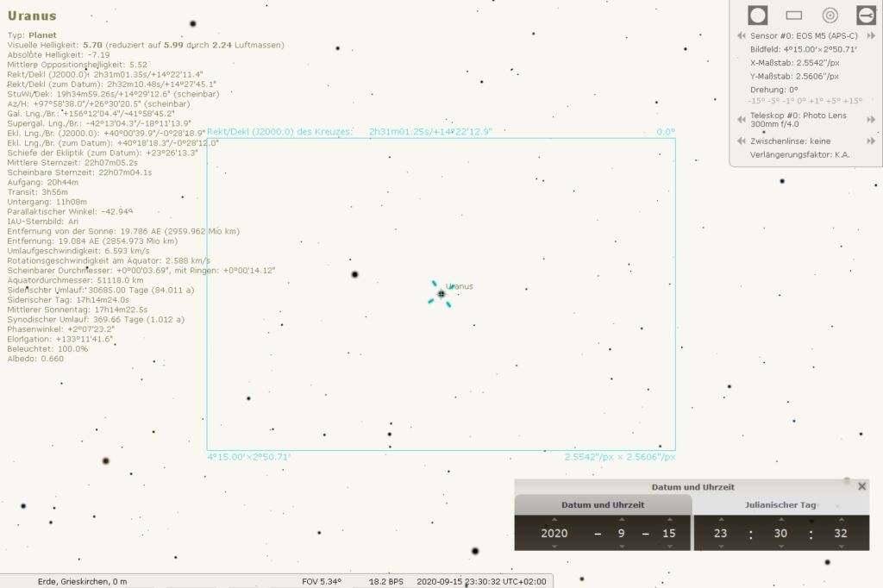This screenshot has width=883, height=588.
Task: Click the day field showing 15
Action: point(667,533)
